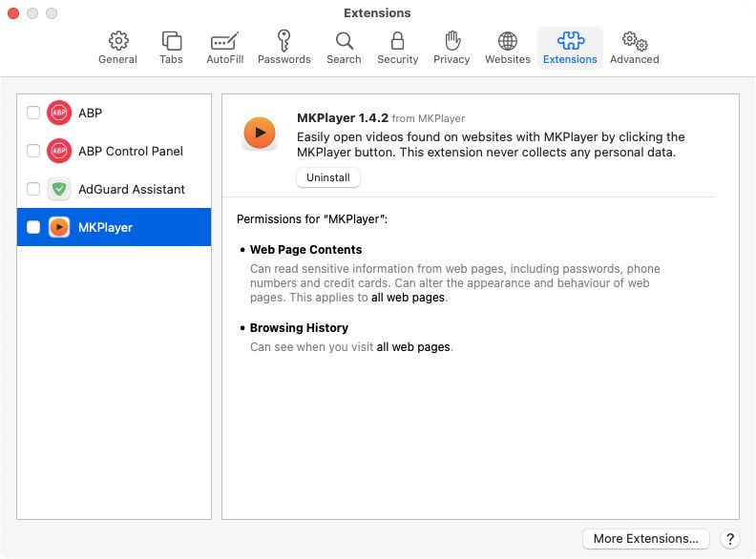This screenshot has height=559, width=756.
Task: Open the Tabs preferences icon
Action: 171,41
